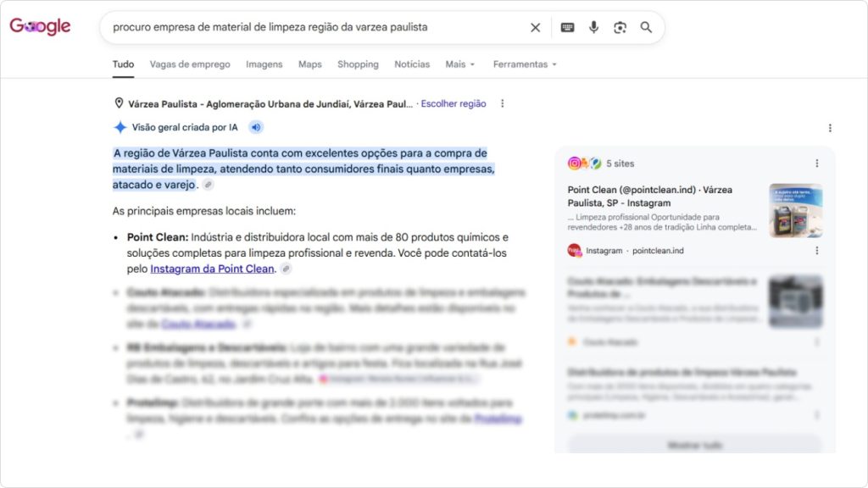
Task: Open the Maps tab
Action: point(310,64)
